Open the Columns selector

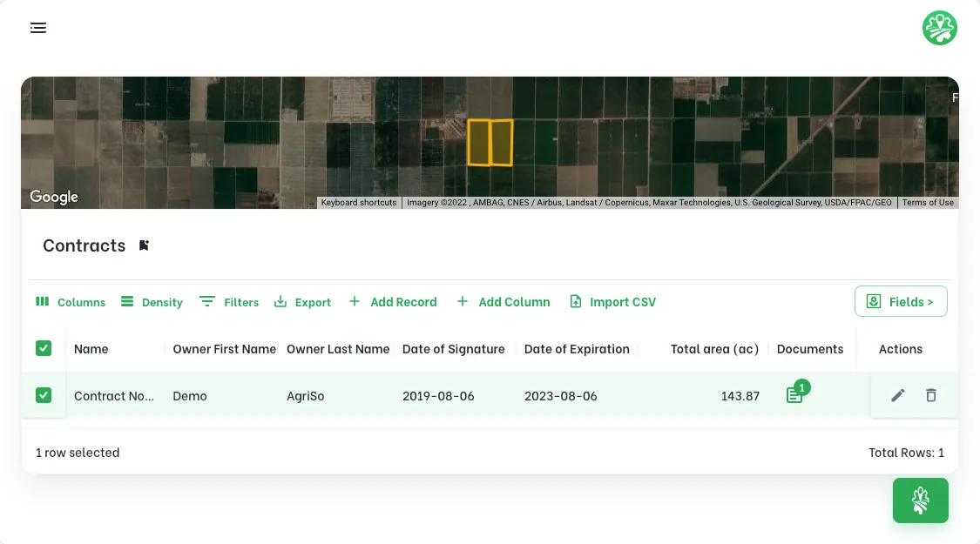click(71, 302)
